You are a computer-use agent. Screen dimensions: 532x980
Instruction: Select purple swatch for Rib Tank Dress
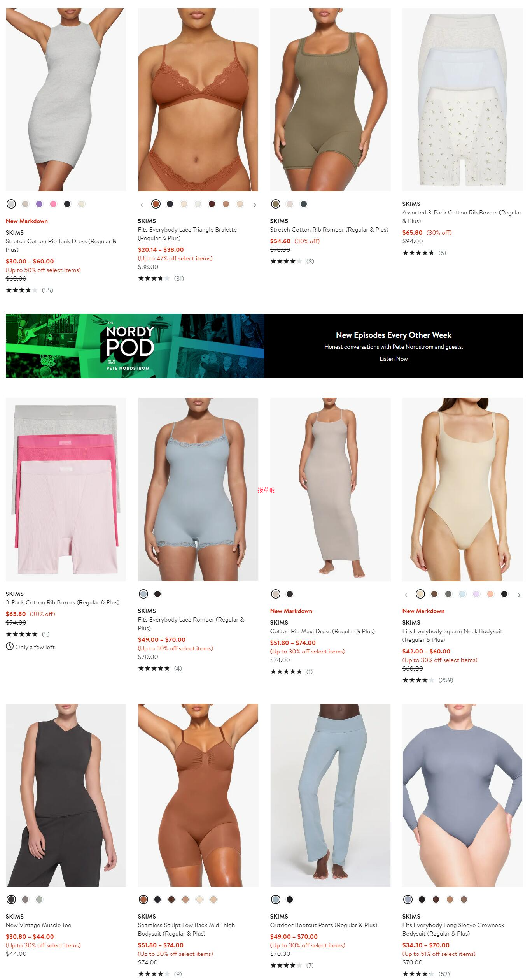[39, 204]
